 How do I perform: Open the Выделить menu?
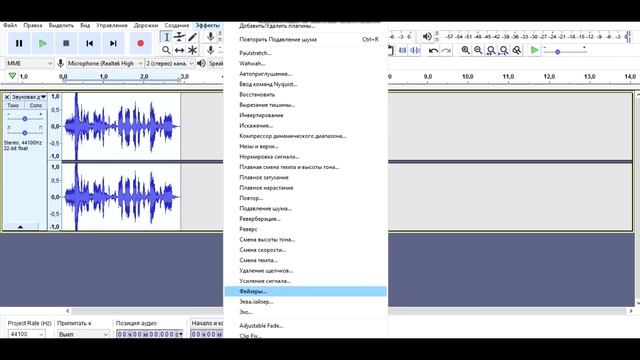click(61, 25)
